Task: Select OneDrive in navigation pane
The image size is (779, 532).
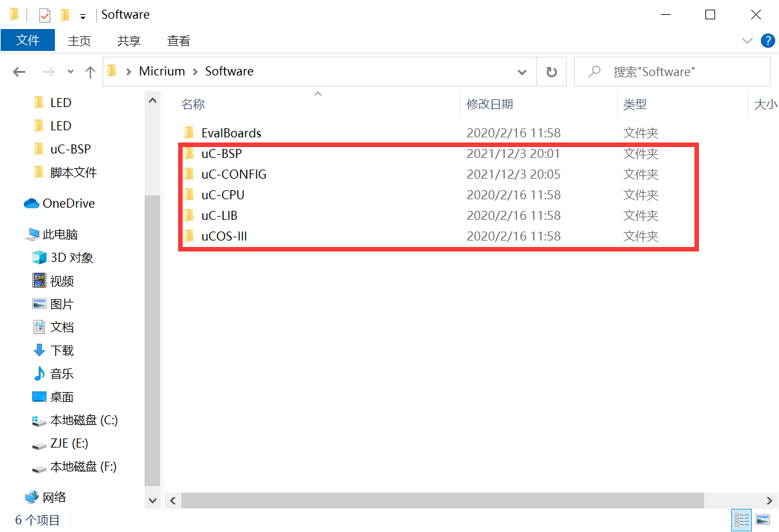Action: tap(68, 203)
